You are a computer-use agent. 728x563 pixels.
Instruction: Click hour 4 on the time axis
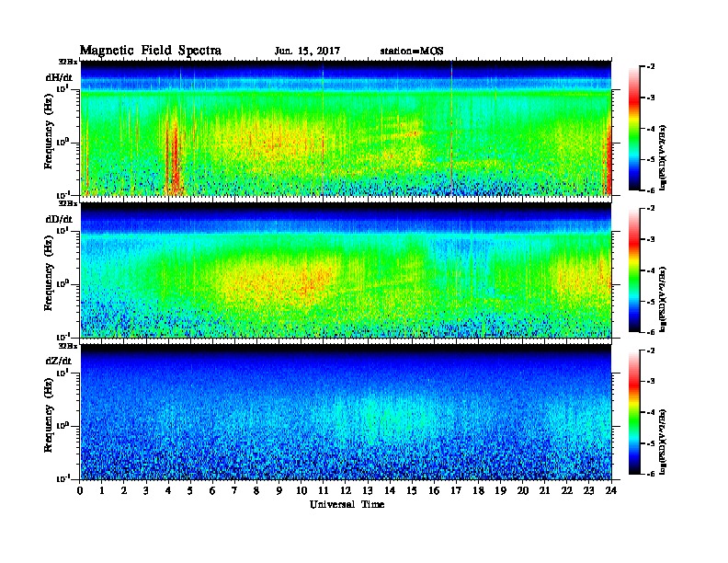pos(168,491)
